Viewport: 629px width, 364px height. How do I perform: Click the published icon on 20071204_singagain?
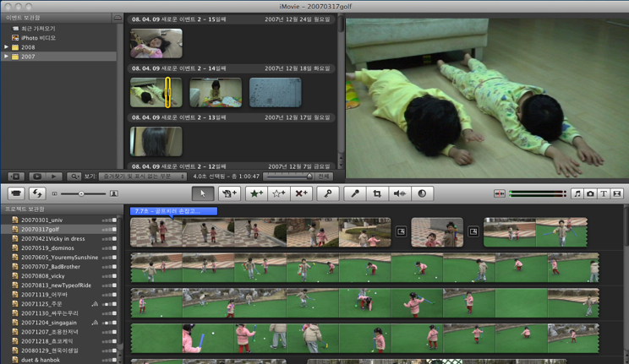point(95,323)
